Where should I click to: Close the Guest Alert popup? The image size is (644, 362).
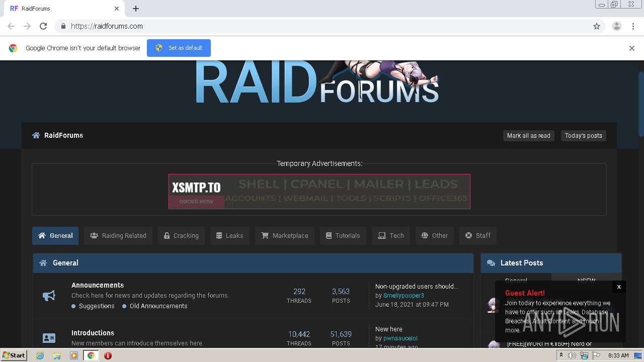[619, 287]
